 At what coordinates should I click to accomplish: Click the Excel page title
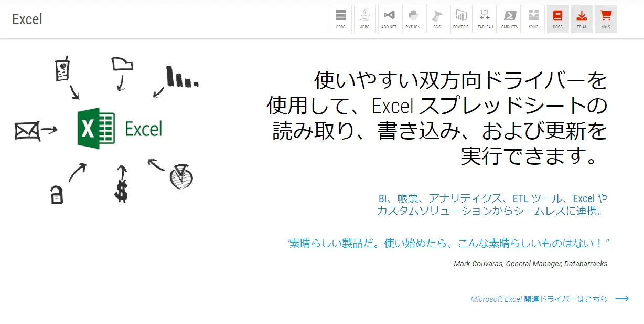pos(27,19)
